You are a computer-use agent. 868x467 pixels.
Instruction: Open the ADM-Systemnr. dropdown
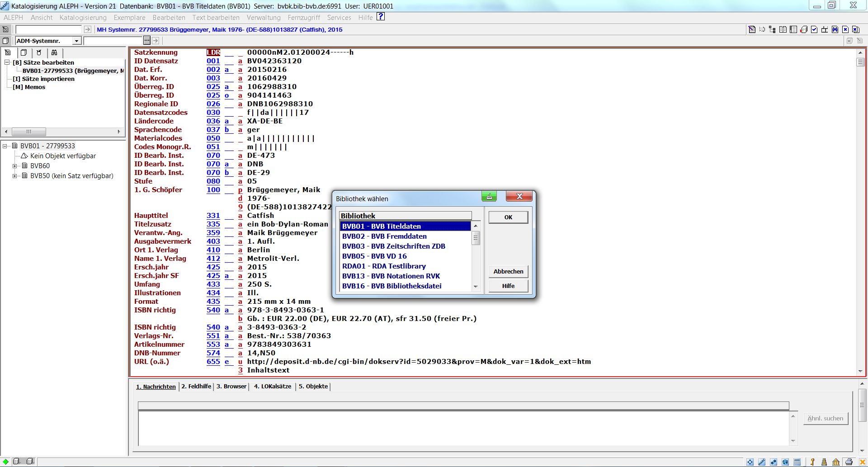[76, 41]
